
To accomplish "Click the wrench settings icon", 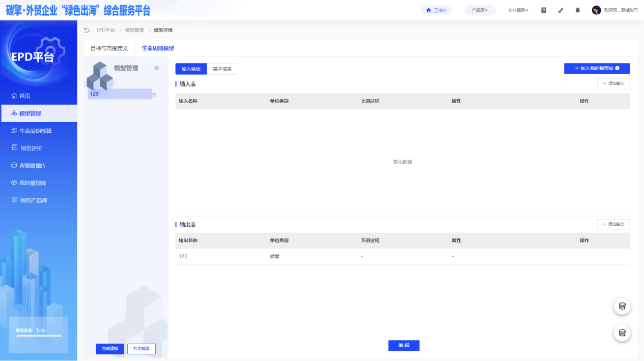I will [561, 10].
